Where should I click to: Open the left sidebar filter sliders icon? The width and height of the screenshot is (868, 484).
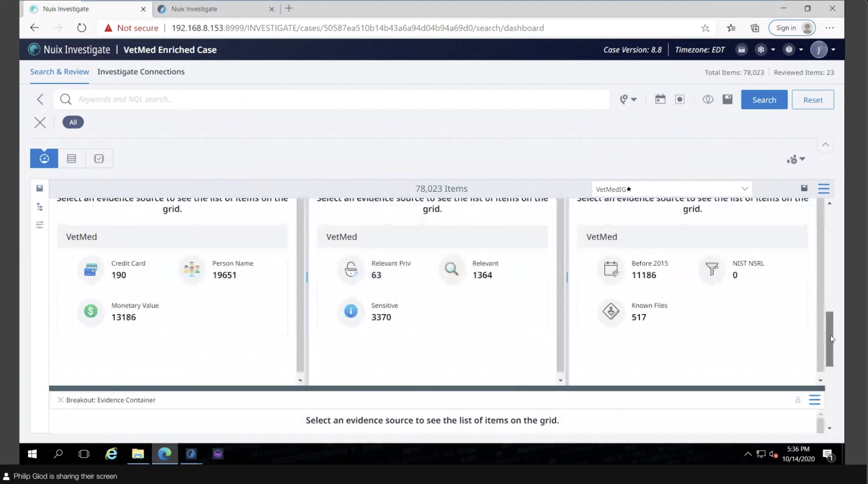[40, 225]
